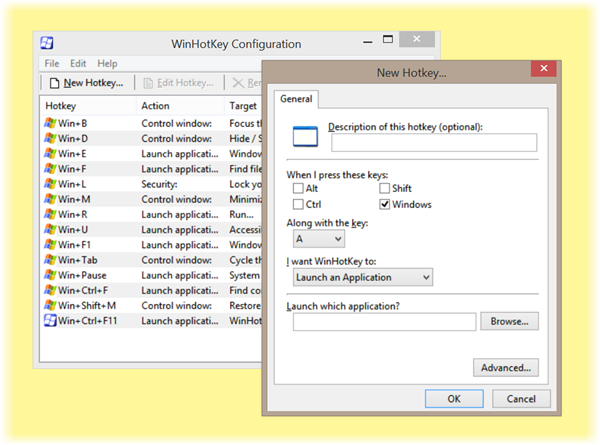Select the Win+B hotkey row icon
The width and height of the screenshot is (600, 445).
51,123
